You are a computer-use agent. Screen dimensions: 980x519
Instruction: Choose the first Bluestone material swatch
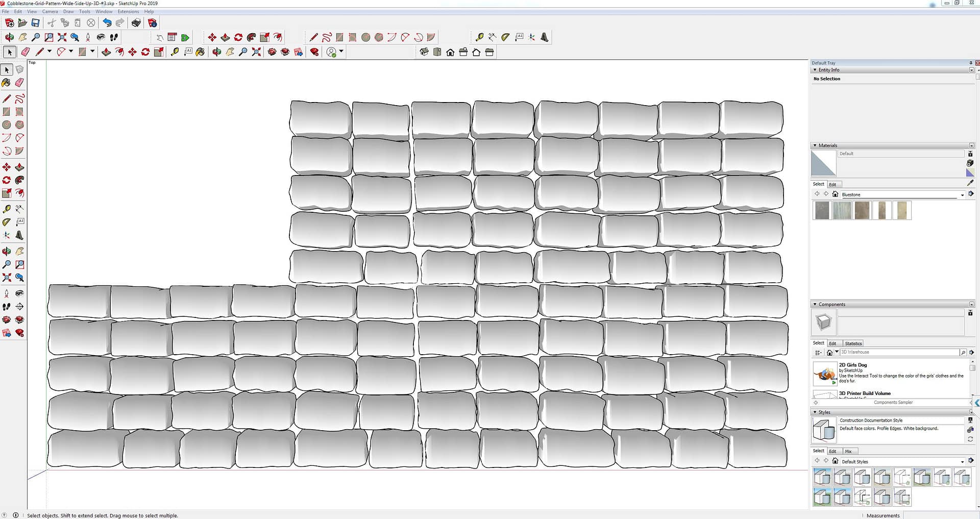[822, 210]
